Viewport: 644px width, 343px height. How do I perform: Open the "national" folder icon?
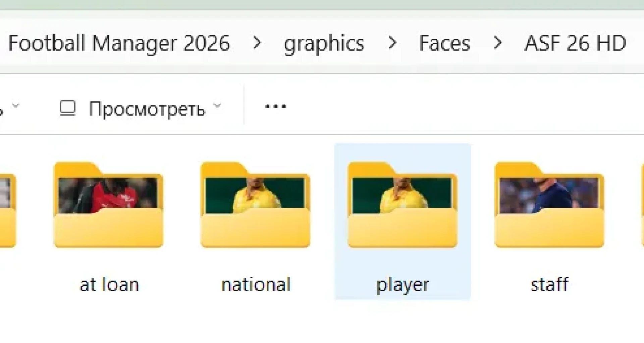[255, 205]
